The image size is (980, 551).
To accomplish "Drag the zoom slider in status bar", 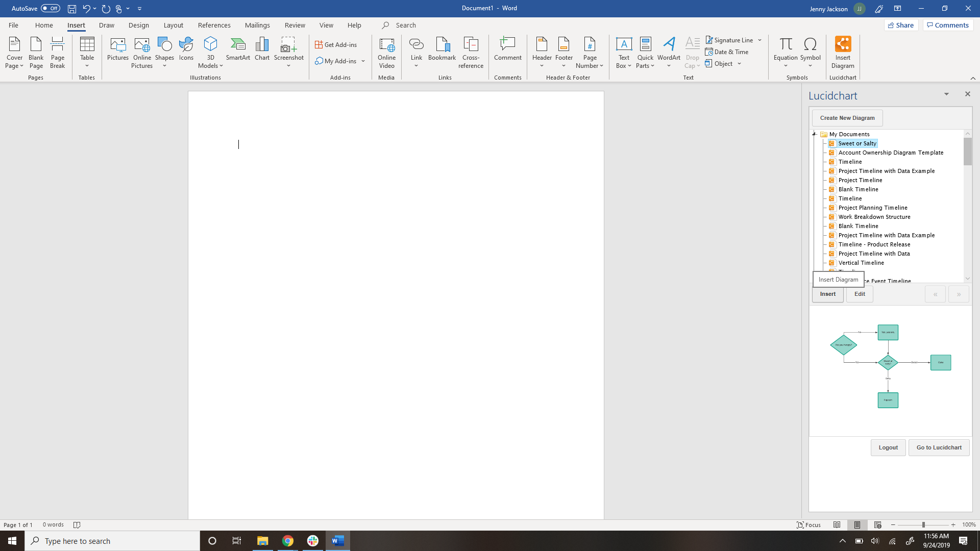I will pyautogui.click(x=923, y=525).
